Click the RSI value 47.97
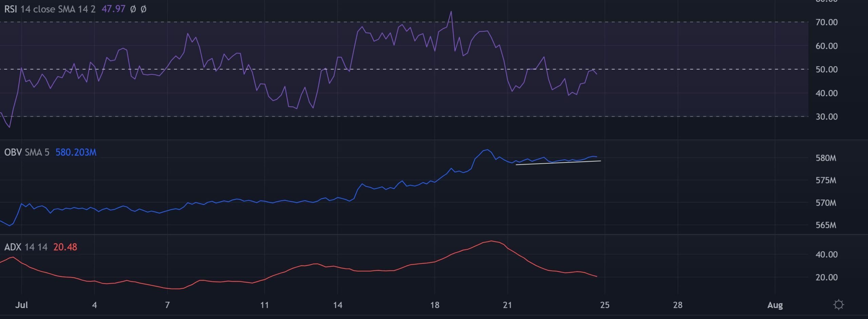This screenshot has height=319, width=868. pyautogui.click(x=114, y=9)
